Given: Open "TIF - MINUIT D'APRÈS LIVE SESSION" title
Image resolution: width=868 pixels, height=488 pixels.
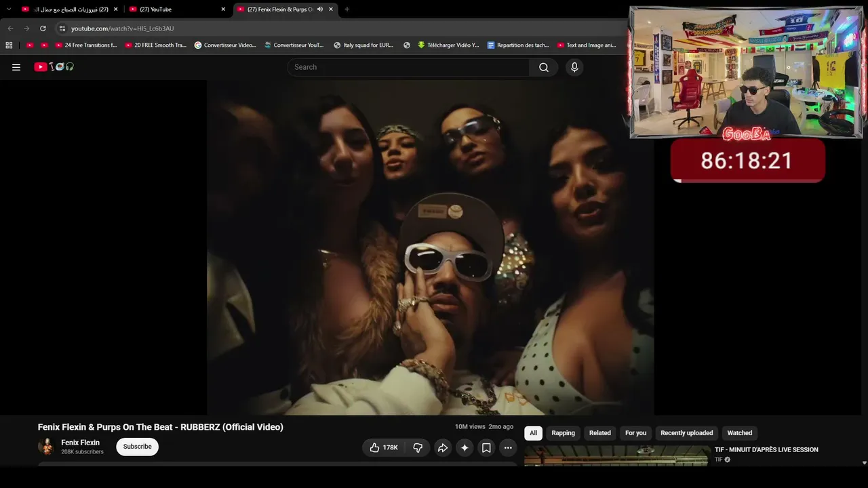Looking at the screenshot, I should click(766, 449).
